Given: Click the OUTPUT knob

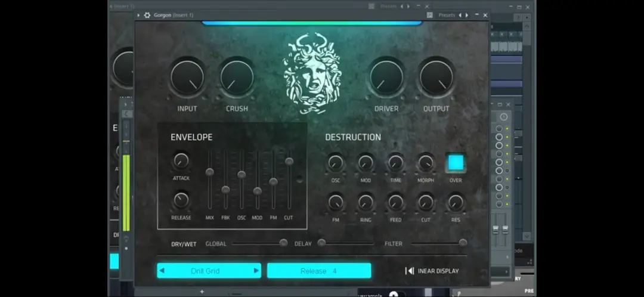Looking at the screenshot, I should (436, 78).
